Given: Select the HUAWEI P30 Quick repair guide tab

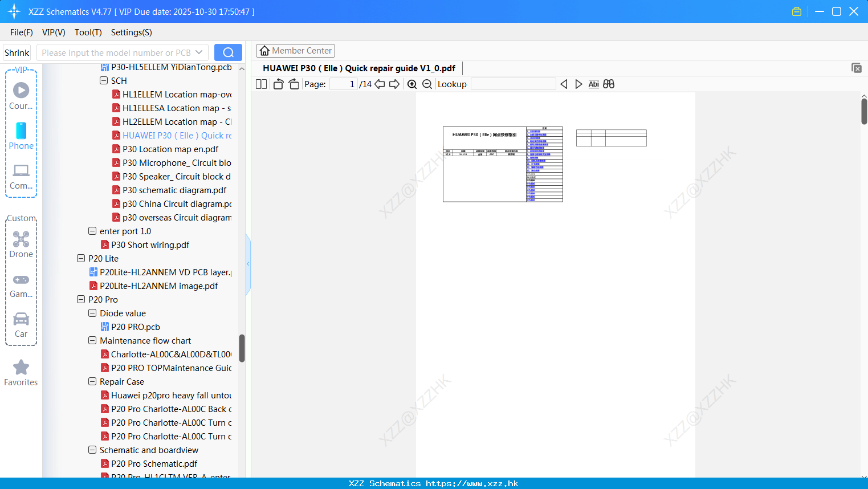Looking at the screenshot, I should point(359,68).
